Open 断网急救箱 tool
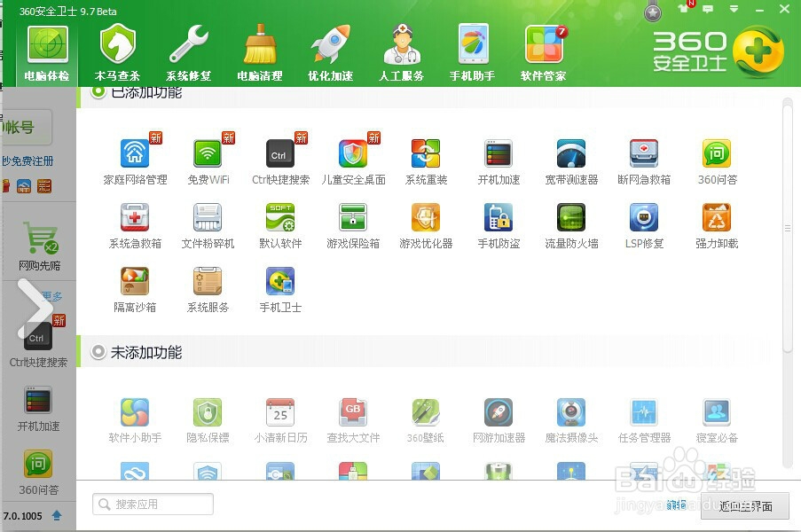 [x=644, y=162]
